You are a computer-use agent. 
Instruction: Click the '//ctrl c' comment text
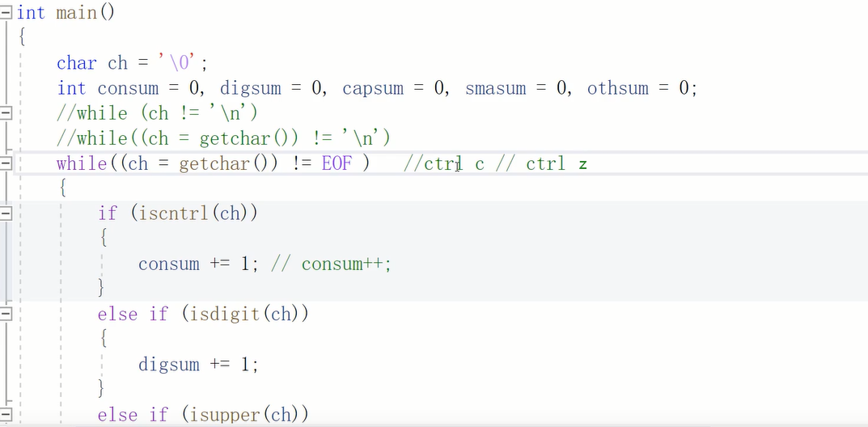444,163
